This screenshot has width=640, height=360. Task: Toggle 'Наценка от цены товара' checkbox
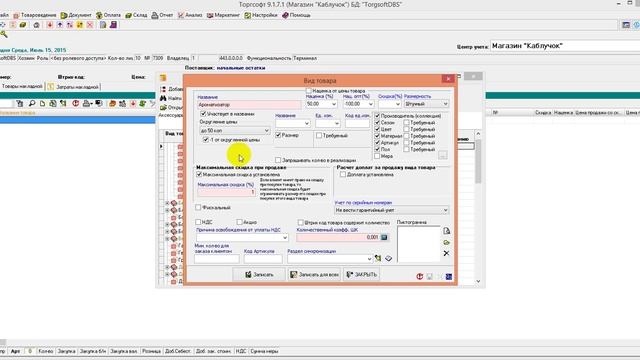tap(309, 91)
